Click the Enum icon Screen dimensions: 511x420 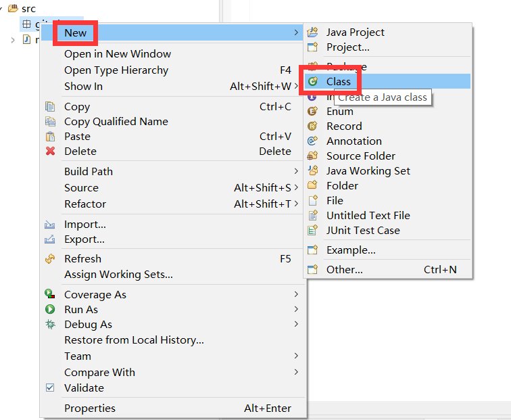[x=312, y=112]
